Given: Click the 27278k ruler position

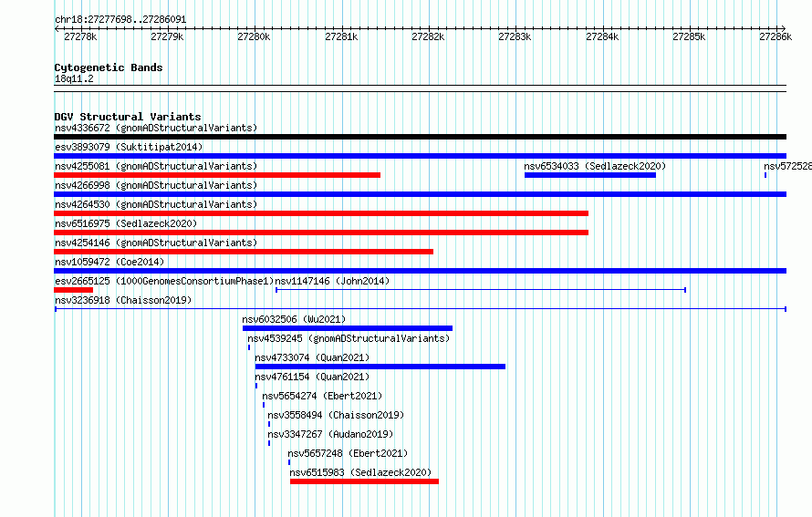Looking at the screenshot, I should (x=80, y=36).
